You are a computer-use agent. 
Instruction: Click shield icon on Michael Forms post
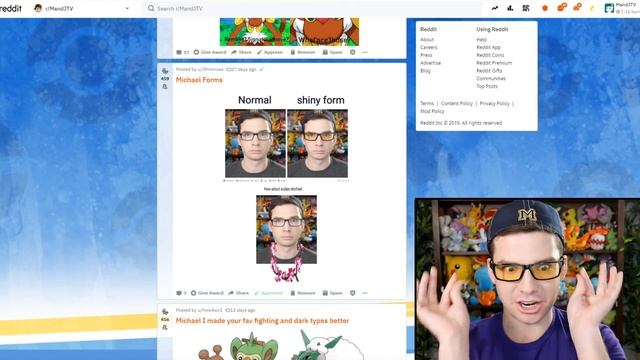point(353,293)
